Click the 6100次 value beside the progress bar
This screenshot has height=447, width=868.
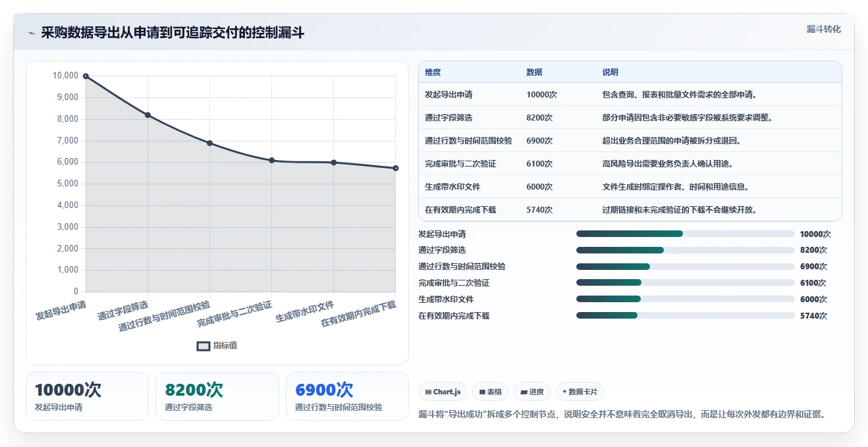(813, 283)
